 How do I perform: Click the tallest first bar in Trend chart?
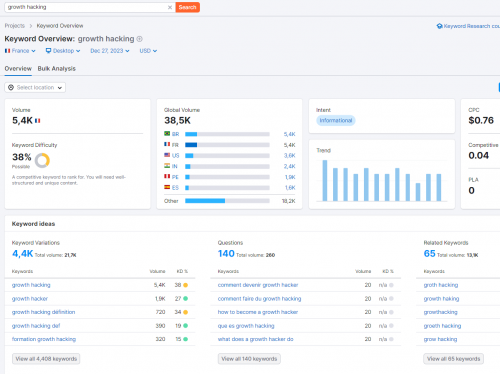[x=325, y=181]
